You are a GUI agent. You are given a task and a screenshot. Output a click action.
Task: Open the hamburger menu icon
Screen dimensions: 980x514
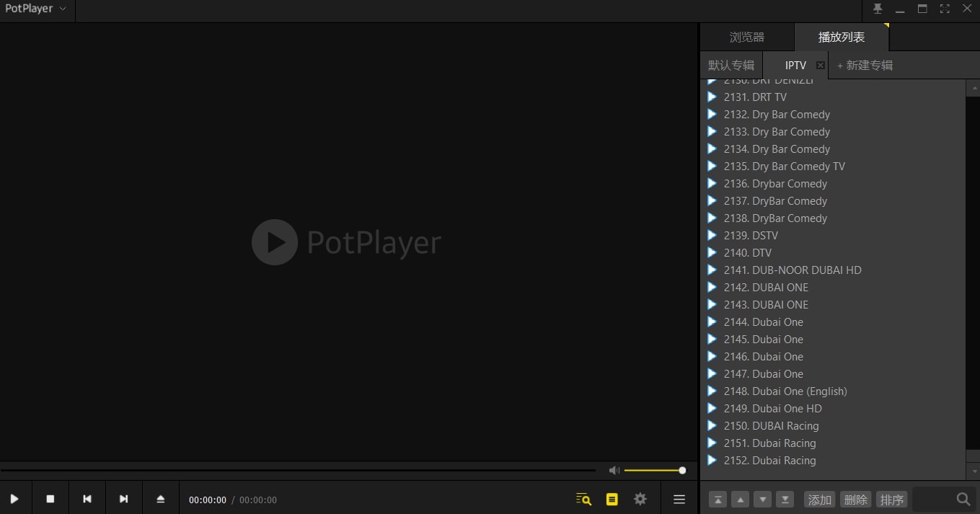pyautogui.click(x=679, y=498)
